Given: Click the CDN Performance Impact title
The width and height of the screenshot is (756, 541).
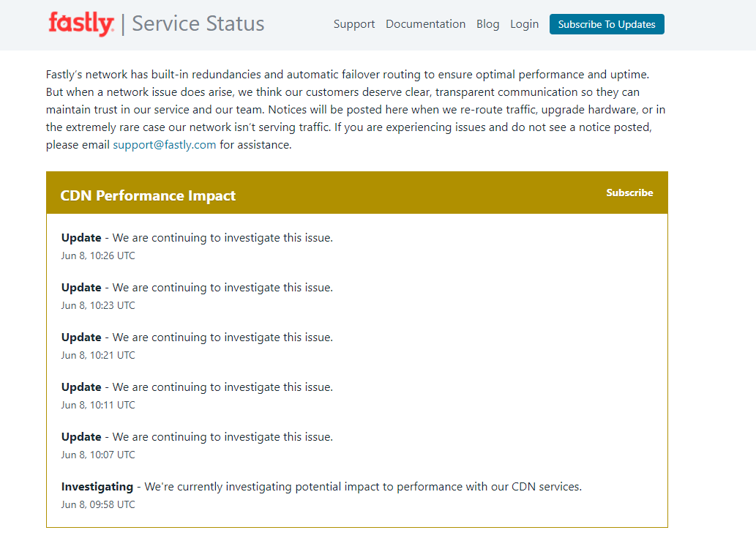Looking at the screenshot, I should coord(148,195).
